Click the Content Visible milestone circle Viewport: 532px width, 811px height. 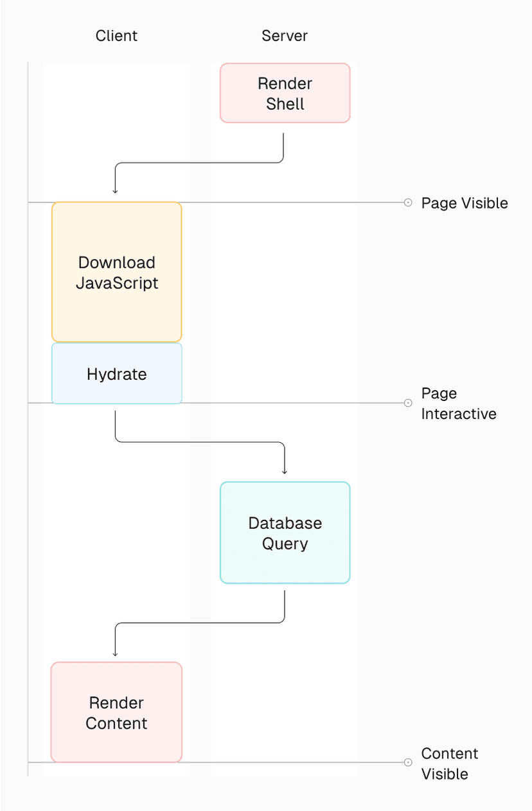click(x=408, y=762)
